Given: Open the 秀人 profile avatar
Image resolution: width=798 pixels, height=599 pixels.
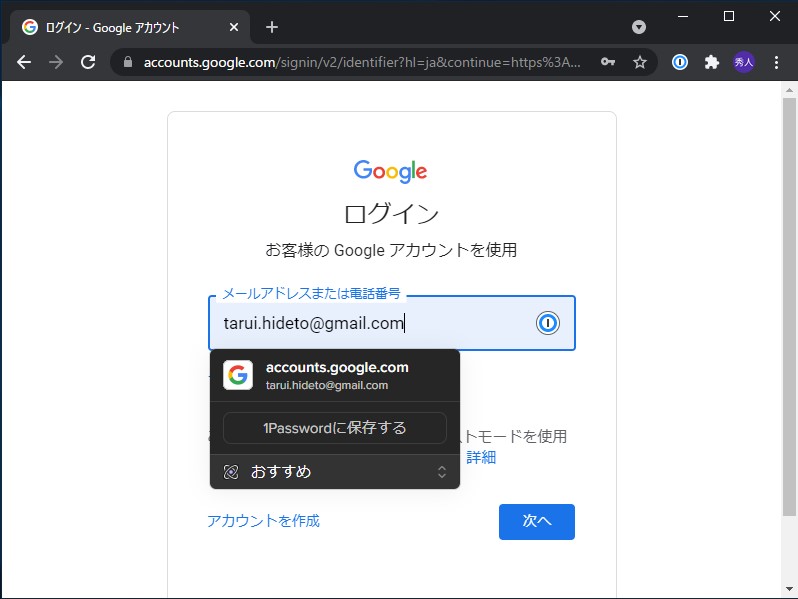Looking at the screenshot, I should pos(744,62).
